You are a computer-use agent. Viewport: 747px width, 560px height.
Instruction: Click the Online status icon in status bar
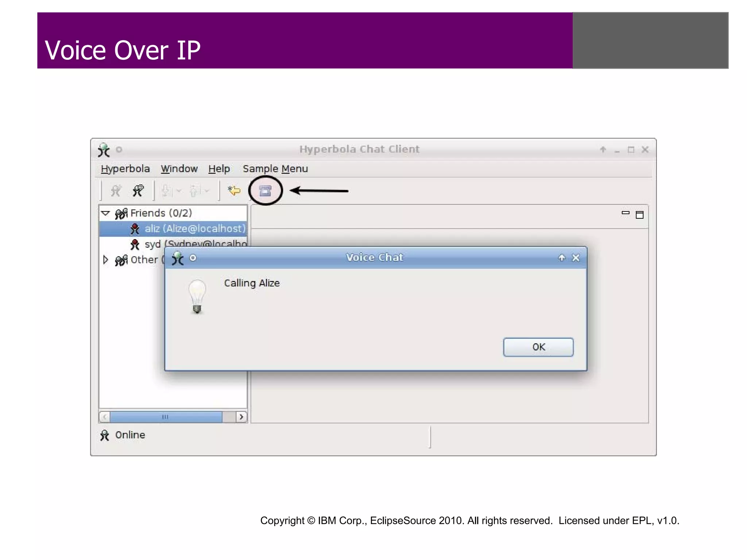104,435
